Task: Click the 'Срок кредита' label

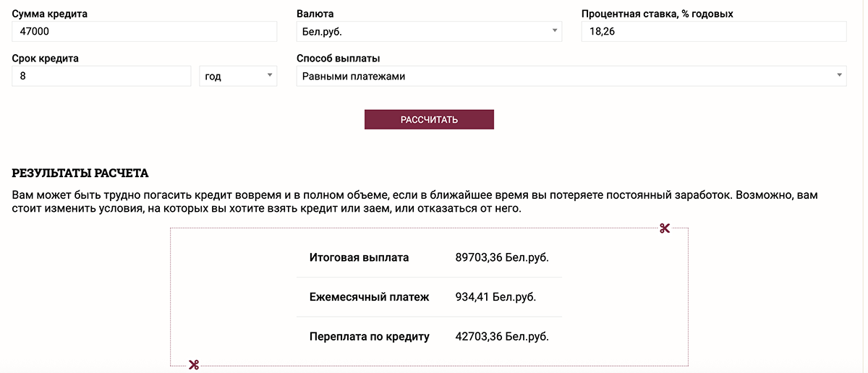Action: pyautogui.click(x=46, y=59)
